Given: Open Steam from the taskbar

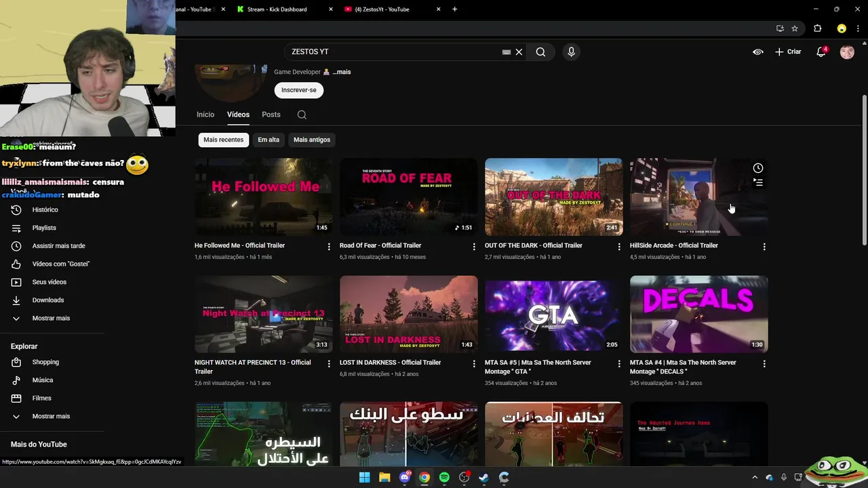Looking at the screenshot, I should tap(484, 477).
